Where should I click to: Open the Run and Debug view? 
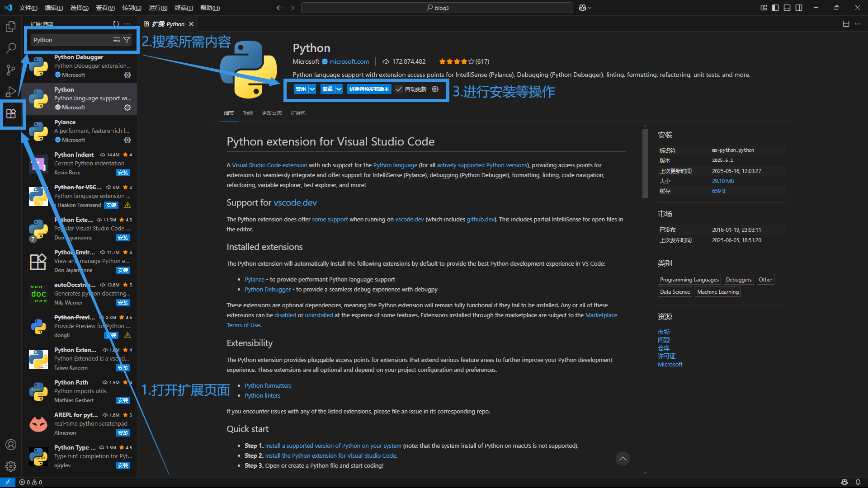point(11,92)
